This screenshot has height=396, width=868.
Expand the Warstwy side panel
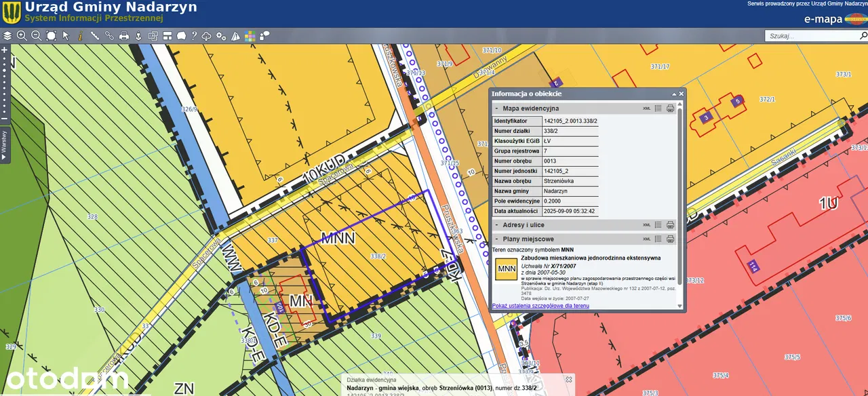pos(3,146)
